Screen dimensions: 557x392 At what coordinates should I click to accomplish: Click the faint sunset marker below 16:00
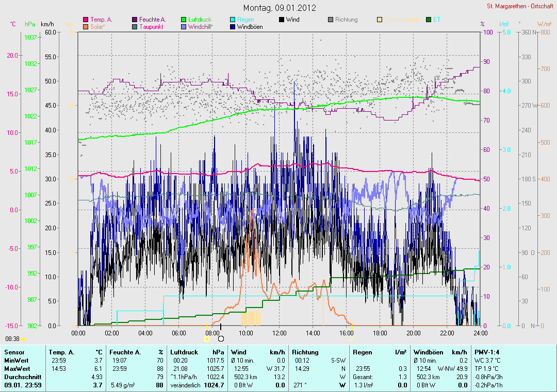tap(352, 339)
